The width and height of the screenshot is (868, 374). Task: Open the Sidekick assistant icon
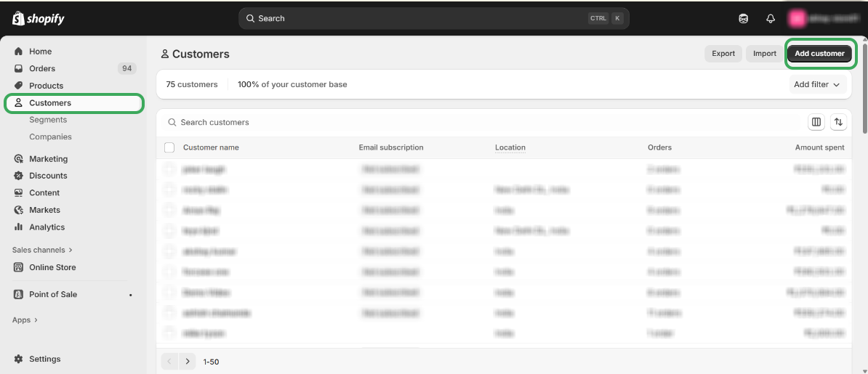tap(743, 19)
